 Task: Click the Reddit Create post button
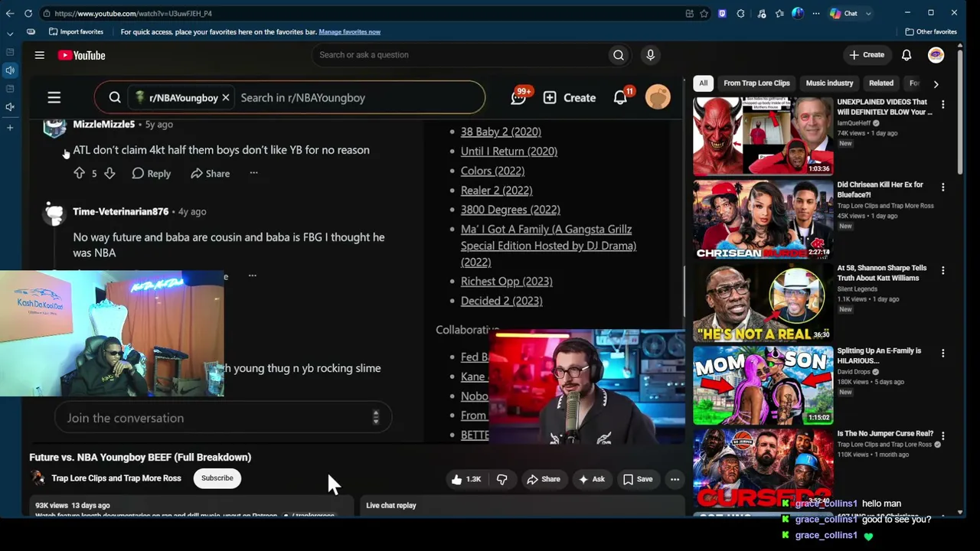coord(570,98)
